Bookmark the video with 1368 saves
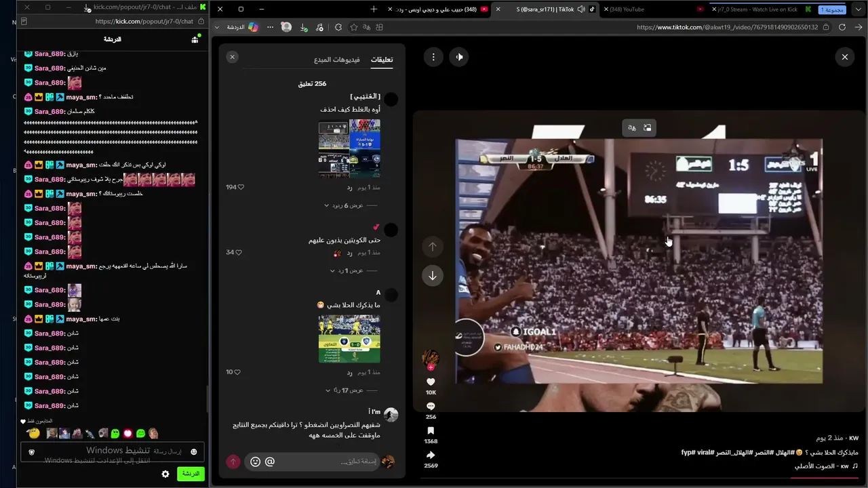Image resolution: width=868 pixels, height=488 pixels. tap(431, 430)
